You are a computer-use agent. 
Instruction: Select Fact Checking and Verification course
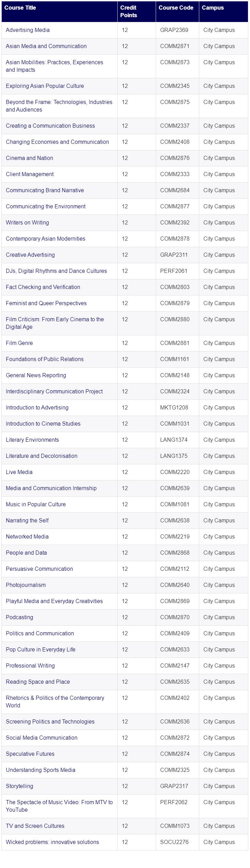click(43, 287)
